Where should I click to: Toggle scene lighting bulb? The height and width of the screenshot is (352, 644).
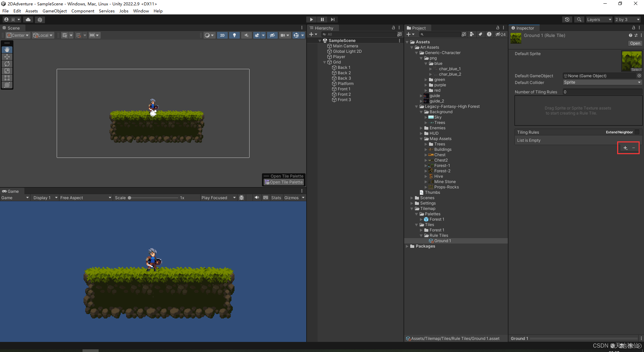coord(234,35)
